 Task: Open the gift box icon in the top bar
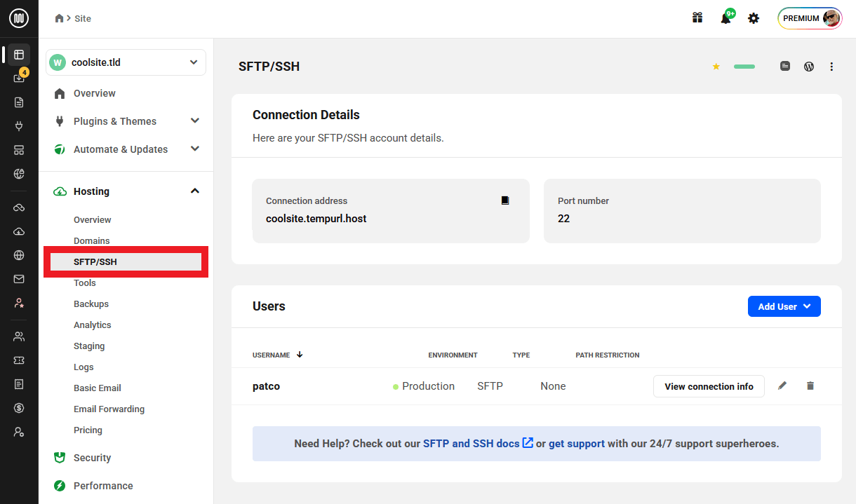coord(697,18)
